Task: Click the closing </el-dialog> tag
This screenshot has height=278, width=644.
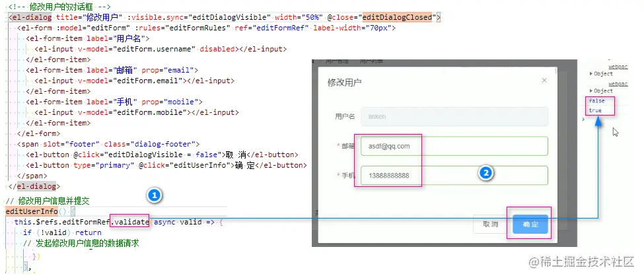Action: click(34, 186)
